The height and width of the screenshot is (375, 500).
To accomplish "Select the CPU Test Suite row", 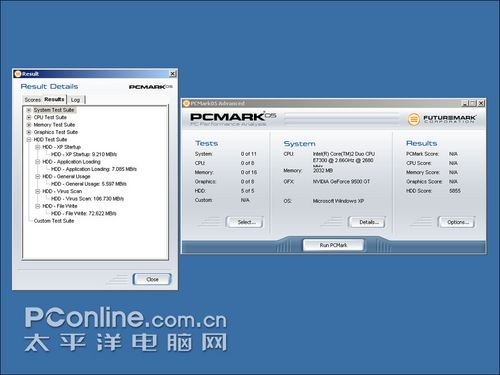I will [x=50, y=117].
